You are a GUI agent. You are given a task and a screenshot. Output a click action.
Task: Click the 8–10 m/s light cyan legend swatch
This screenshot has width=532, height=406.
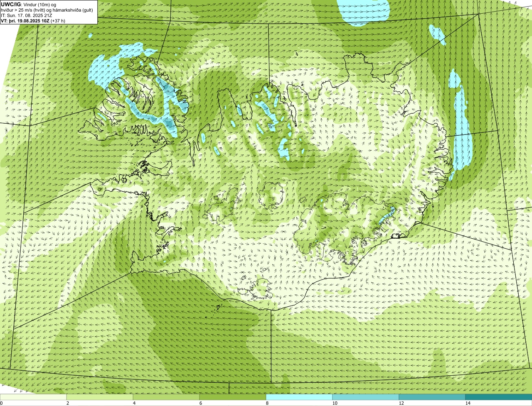tap(299, 397)
